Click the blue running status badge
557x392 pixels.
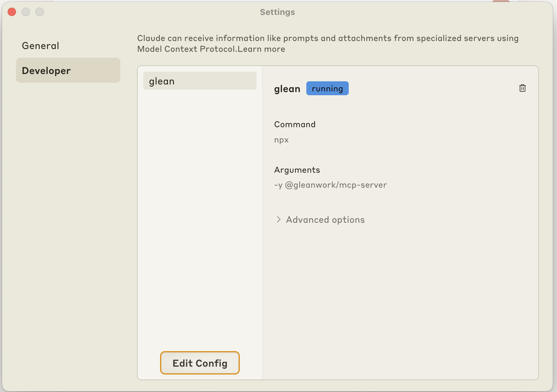327,89
